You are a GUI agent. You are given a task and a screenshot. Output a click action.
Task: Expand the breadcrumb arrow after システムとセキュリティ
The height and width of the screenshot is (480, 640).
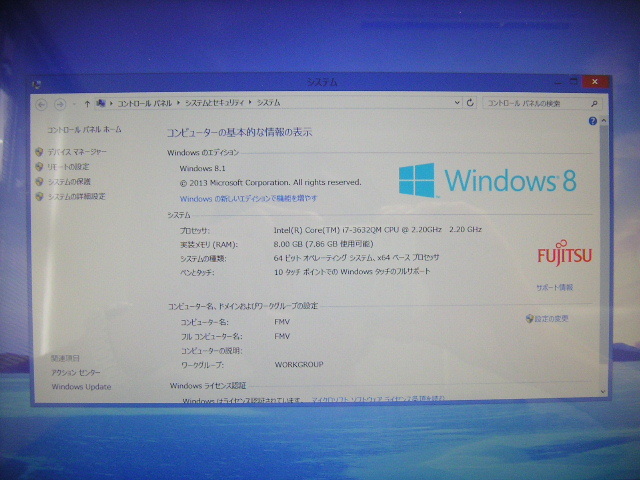pos(250,102)
